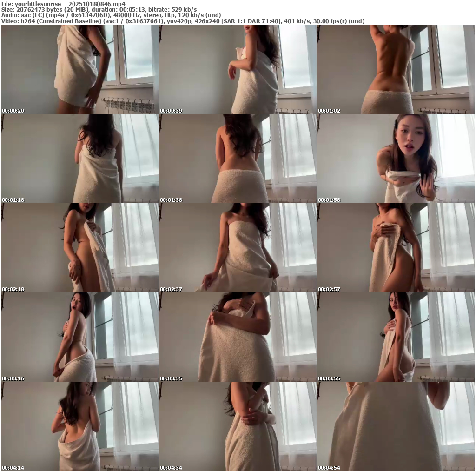Open the frame at timestamp 00:03:16
This screenshot has width=476, height=471.
(79, 337)
